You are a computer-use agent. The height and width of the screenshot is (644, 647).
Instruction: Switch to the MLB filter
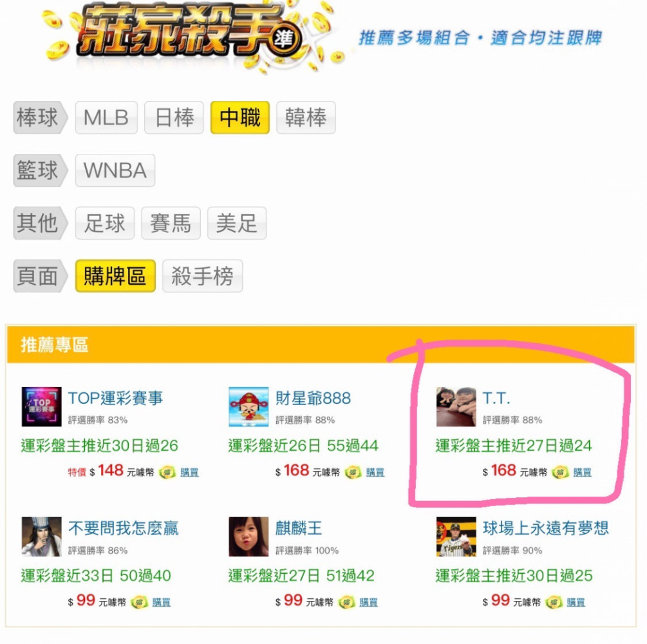click(x=106, y=117)
